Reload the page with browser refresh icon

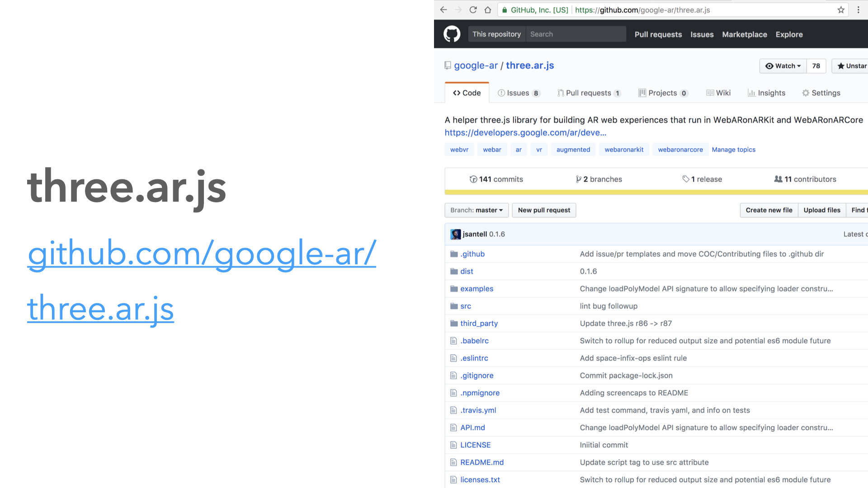(x=473, y=10)
